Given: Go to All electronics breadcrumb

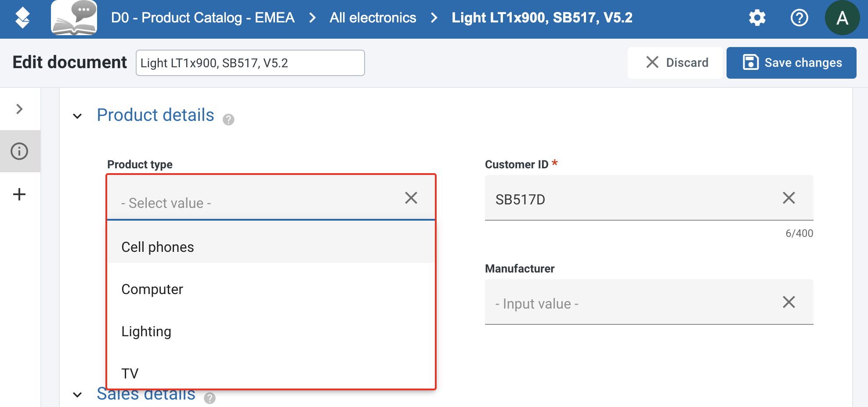Looking at the screenshot, I should coord(373,18).
